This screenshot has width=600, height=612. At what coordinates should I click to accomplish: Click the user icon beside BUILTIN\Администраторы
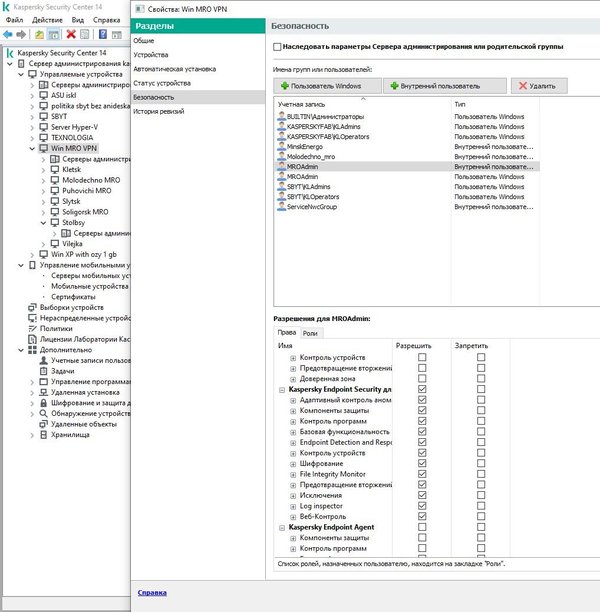pos(281,116)
